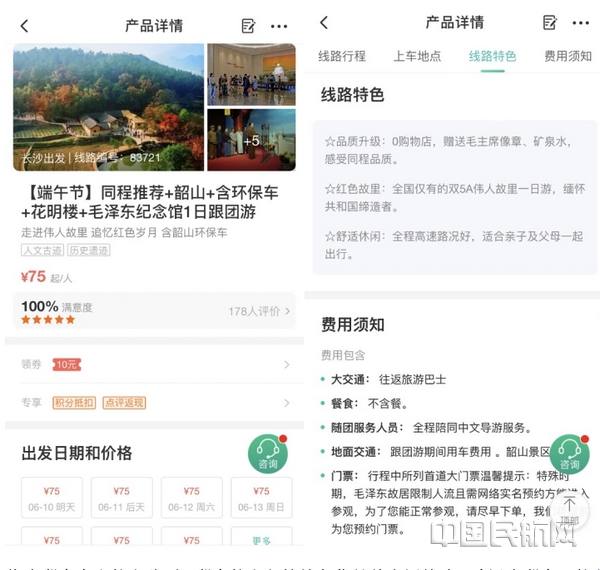600x570 pixels.
Task: Tap the 线路特色 section heading
Action: (x=352, y=94)
